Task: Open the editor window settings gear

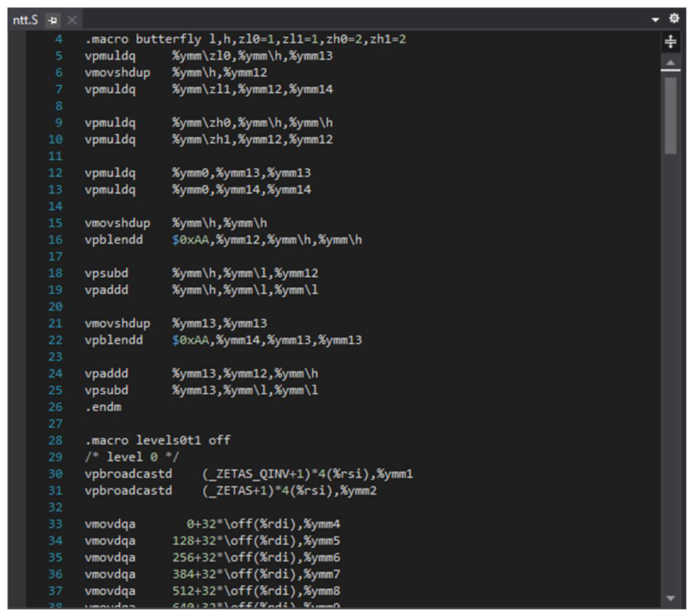Action: click(674, 19)
